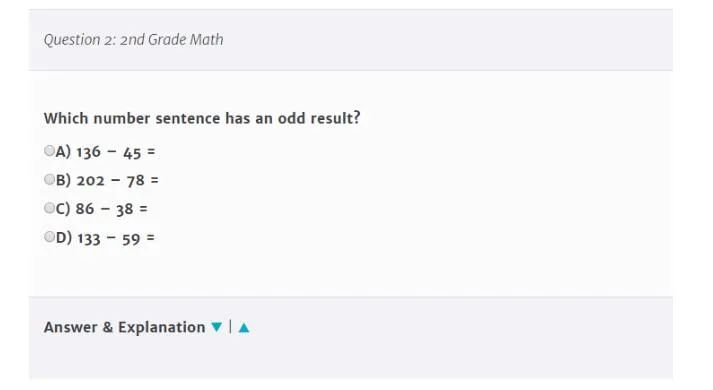Click the answer text 136 − 45 =
Image resolution: width=713 pixels, height=390 pixels.
(x=115, y=152)
